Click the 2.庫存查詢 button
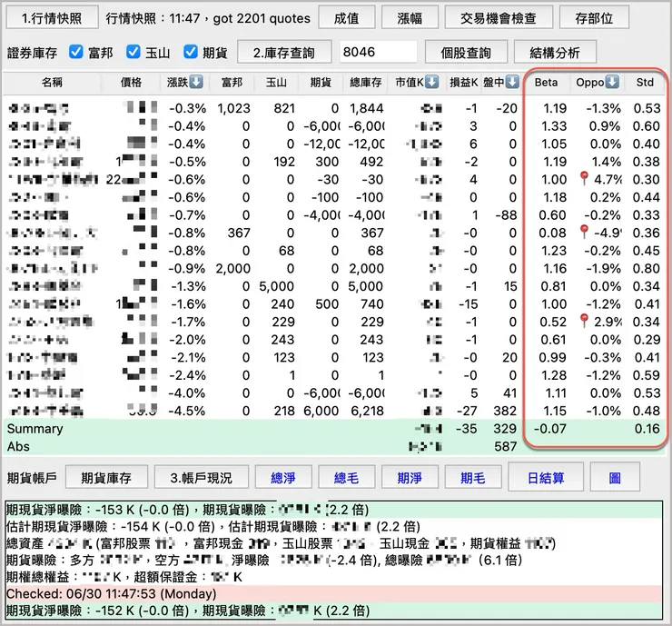The height and width of the screenshot is (626, 672). [284, 53]
